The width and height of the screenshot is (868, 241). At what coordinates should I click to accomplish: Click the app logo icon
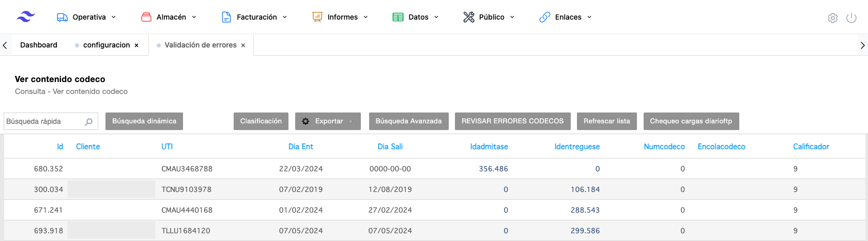25,17
